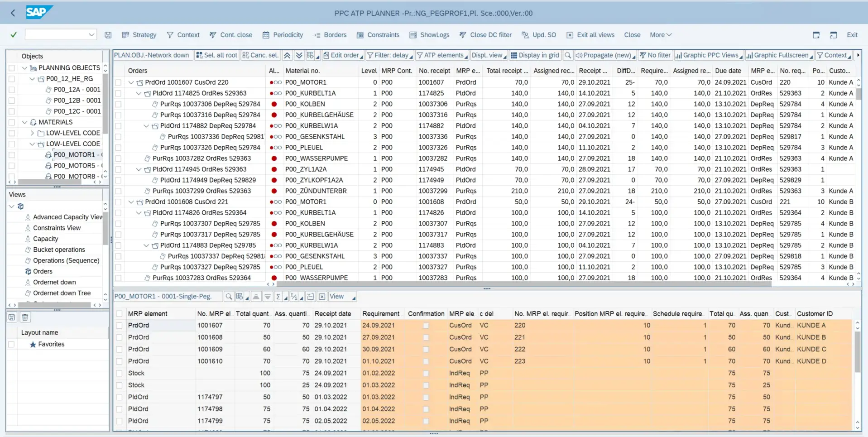The width and height of the screenshot is (868, 437).
Task: Click search icon in pegging panel toolbar
Action: coord(229,297)
